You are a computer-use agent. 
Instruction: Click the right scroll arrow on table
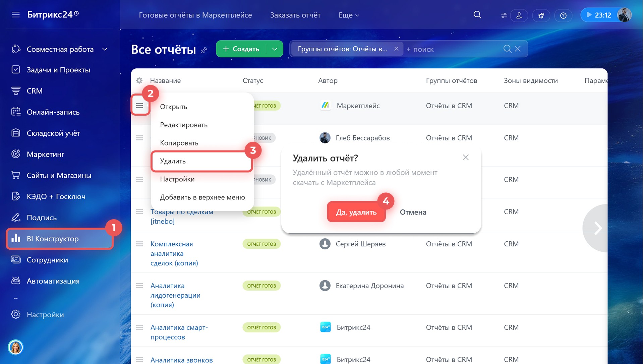[x=597, y=228]
